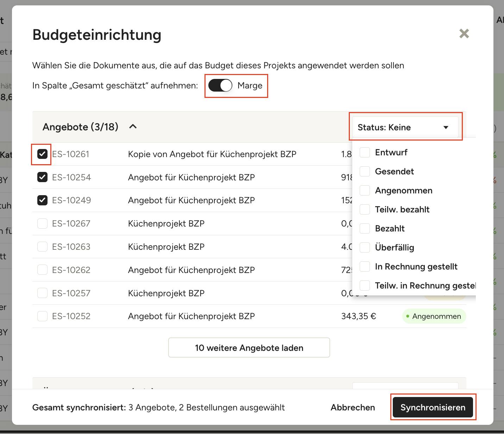This screenshot has width=504, height=434.
Task: Deselect the ES-10249 offer checkbox
Action: click(x=42, y=200)
